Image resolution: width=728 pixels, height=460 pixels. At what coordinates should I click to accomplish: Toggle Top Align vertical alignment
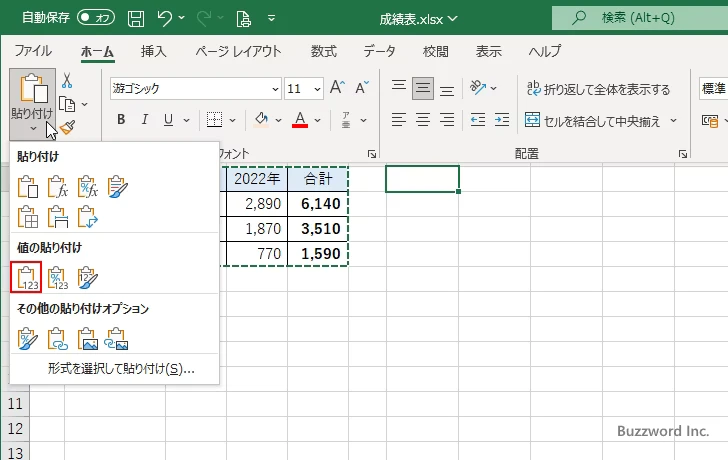click(x=399, y=87)
